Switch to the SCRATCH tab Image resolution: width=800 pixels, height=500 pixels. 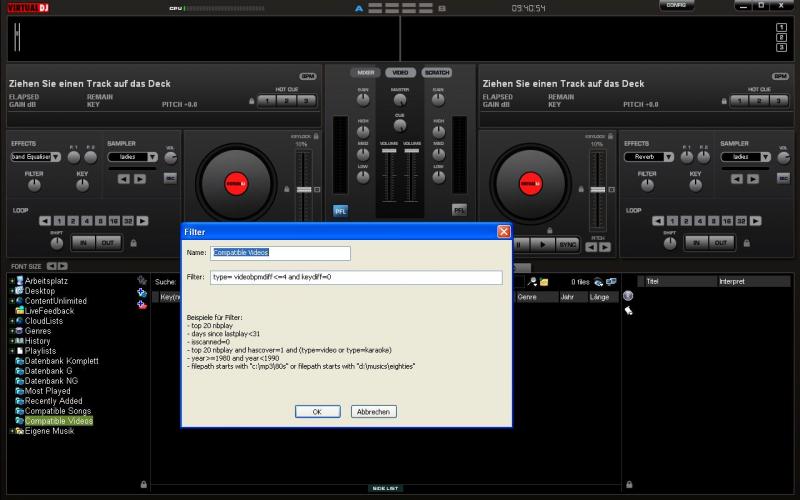click(437, 72)
